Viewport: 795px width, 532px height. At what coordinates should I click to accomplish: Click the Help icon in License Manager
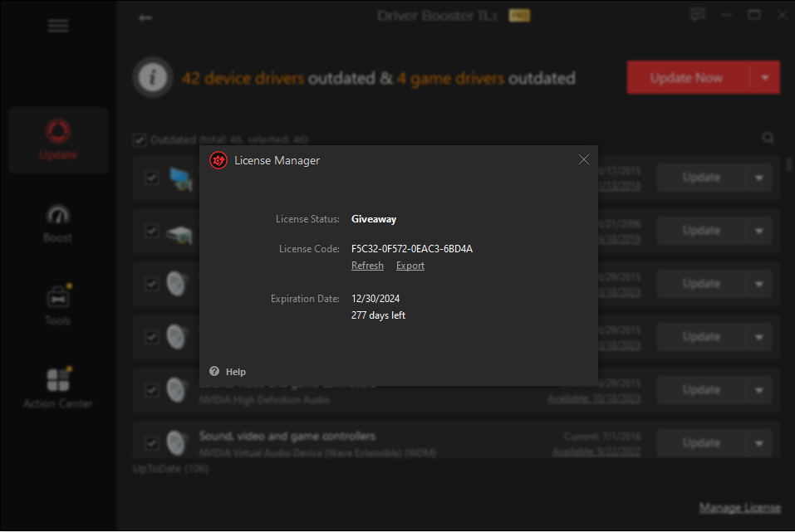[214, 371]
